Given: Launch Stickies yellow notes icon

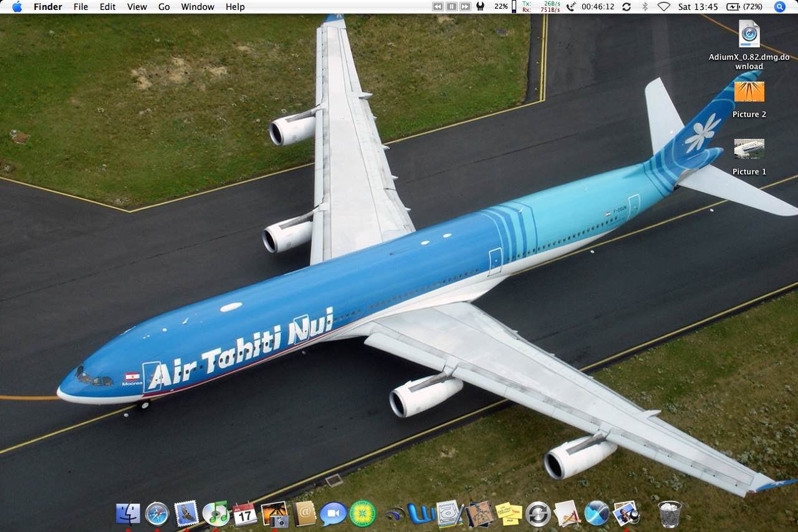Looking at the screenshot, I should pyautogui.click(x=509, y=514).
